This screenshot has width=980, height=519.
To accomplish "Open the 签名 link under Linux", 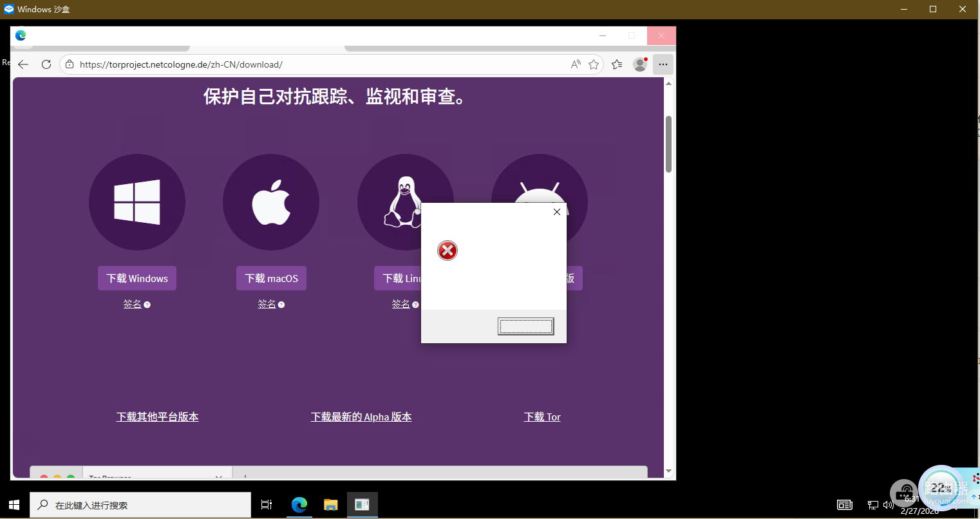I will point(401,305).
